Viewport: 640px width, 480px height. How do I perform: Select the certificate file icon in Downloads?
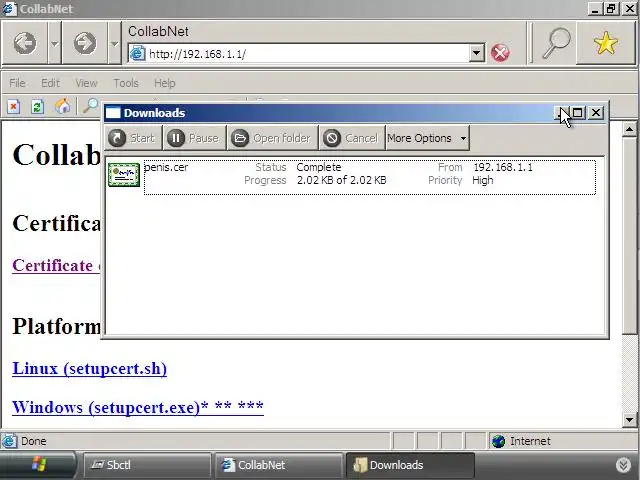pyautogui.click(x=124, y=175)
